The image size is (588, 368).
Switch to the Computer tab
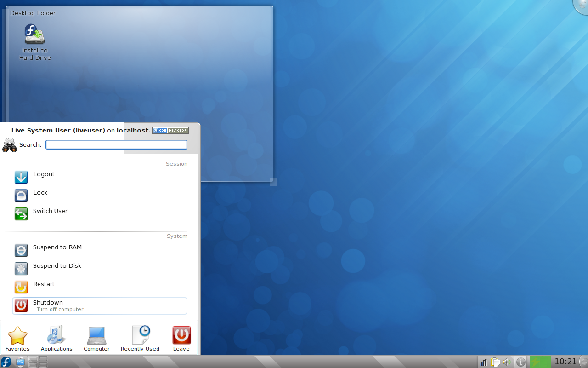(96, 339)
